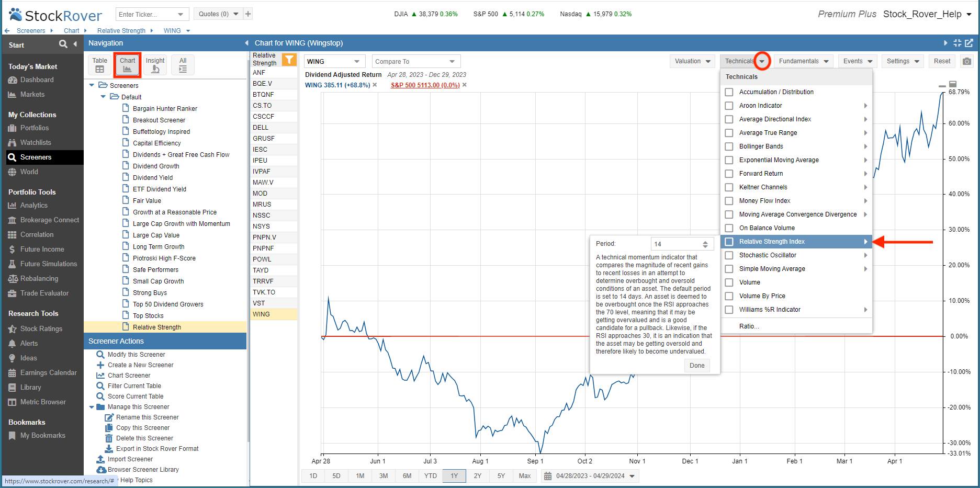
Task: Click the collapse panels icon in header
Action: [958, 43]
